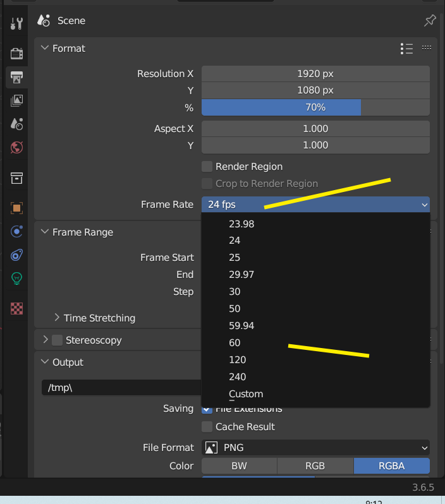Open View Layer properties tab

16,100
